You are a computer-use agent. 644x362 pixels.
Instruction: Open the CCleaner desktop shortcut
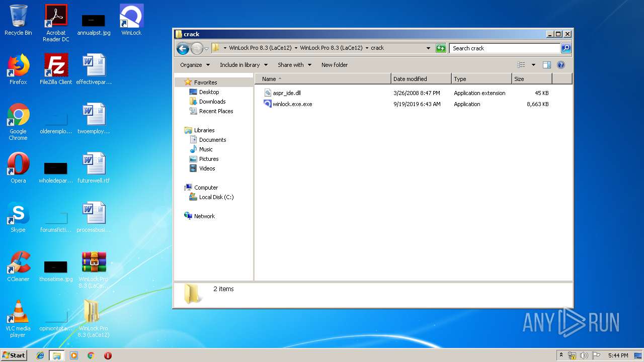pyautogui.click(x=18, y=266)
